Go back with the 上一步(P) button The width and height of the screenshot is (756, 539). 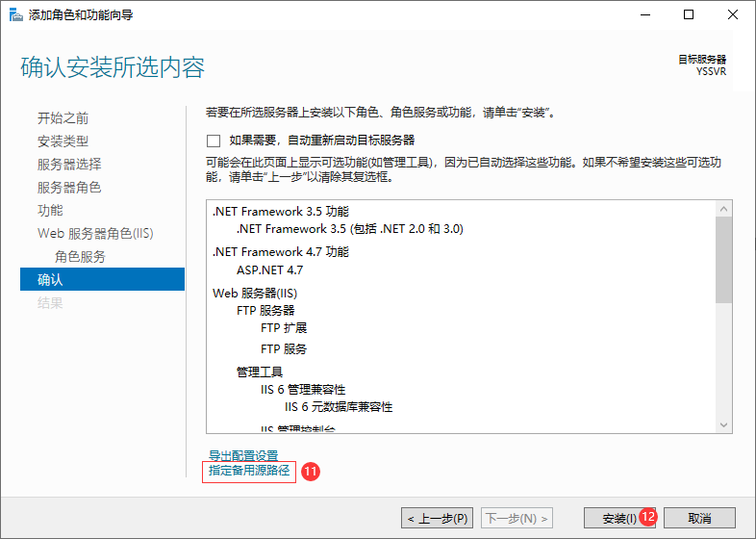(437, 518)
